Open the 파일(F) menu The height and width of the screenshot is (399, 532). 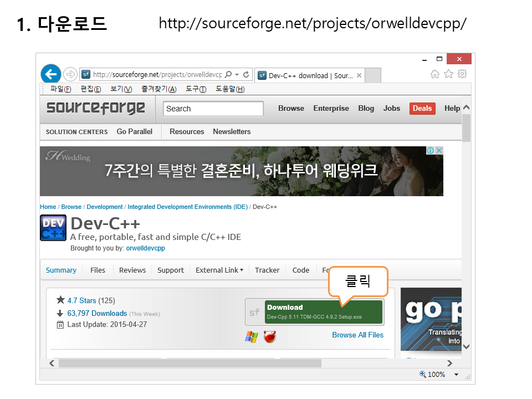point(61,89)
